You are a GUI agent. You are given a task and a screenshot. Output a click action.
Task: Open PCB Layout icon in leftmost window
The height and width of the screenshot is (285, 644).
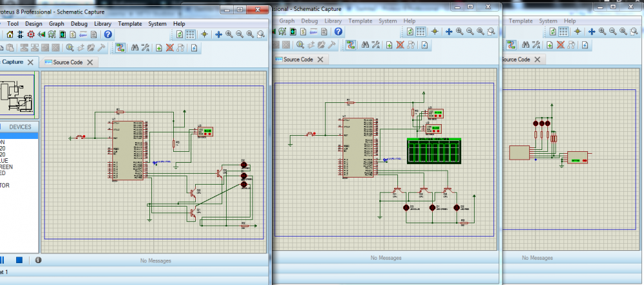(30, 34)
